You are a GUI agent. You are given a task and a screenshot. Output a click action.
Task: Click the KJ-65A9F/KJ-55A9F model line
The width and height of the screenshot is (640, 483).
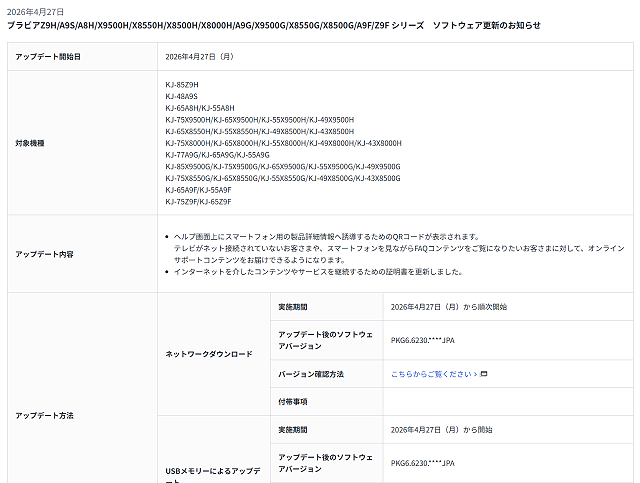[198, 189]
